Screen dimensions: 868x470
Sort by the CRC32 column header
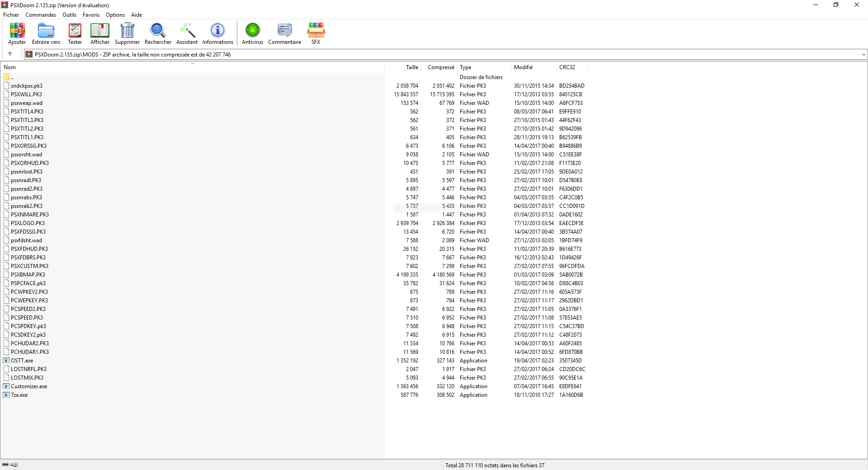click(x=572, y=67)
